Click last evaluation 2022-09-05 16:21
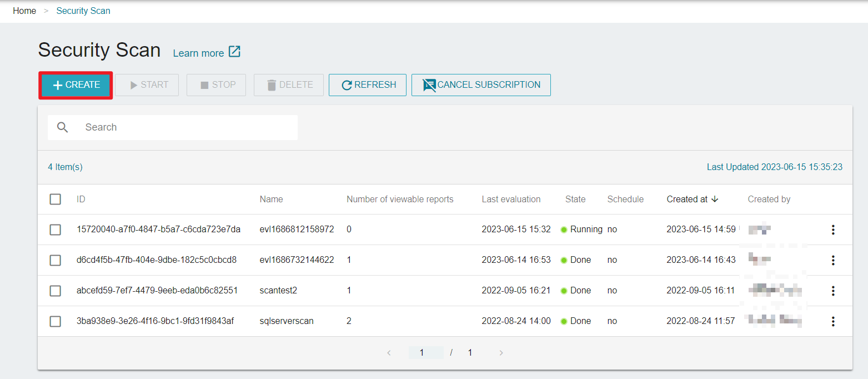Viewport: 868px width, 379px height. [x=516, y=291]
